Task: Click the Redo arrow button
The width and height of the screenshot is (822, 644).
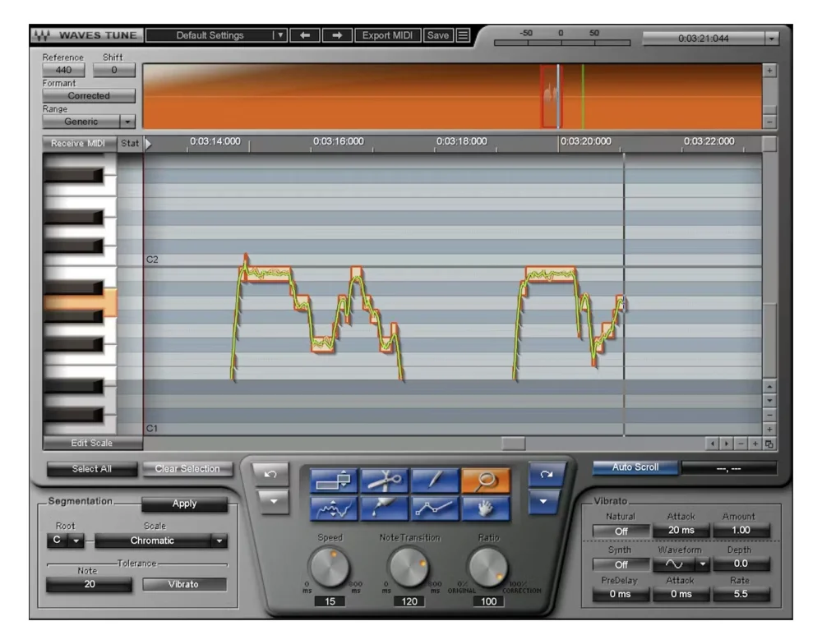Action: point(547,474)
